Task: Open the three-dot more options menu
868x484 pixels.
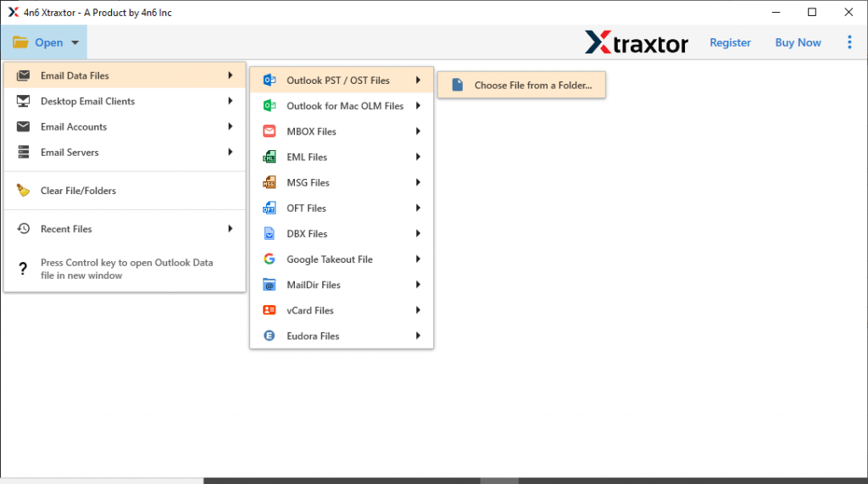Action: pyautogui.click(x=849, y=42)
